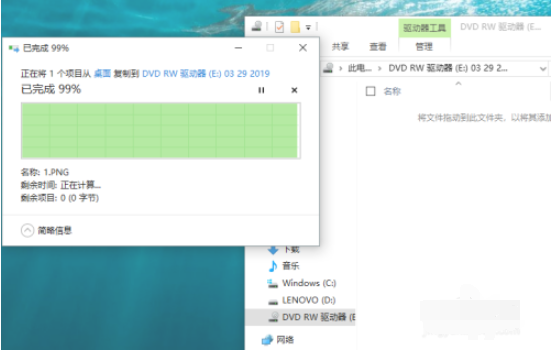Expand the chevron before 此电... breadcrumb

(x=340, y=69)
